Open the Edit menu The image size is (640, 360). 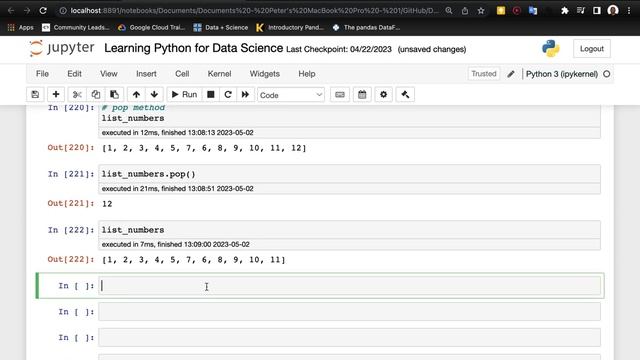[74, 74]
